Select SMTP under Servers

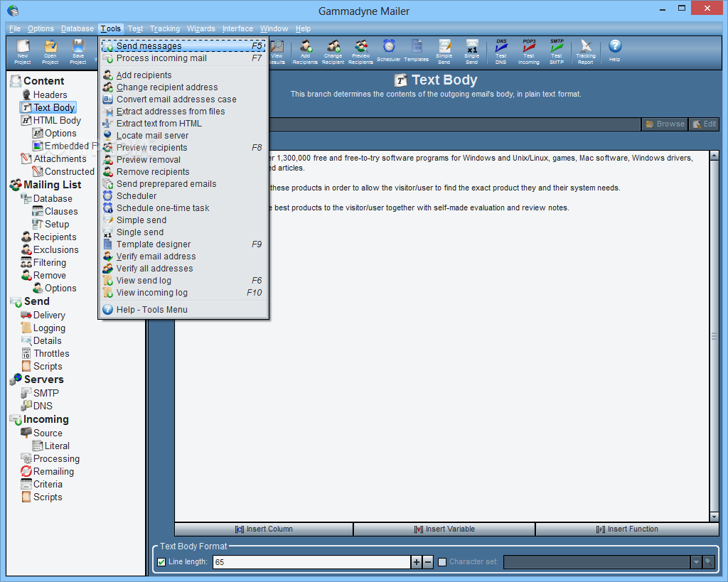pyautogui.click(x=40, y=393)
